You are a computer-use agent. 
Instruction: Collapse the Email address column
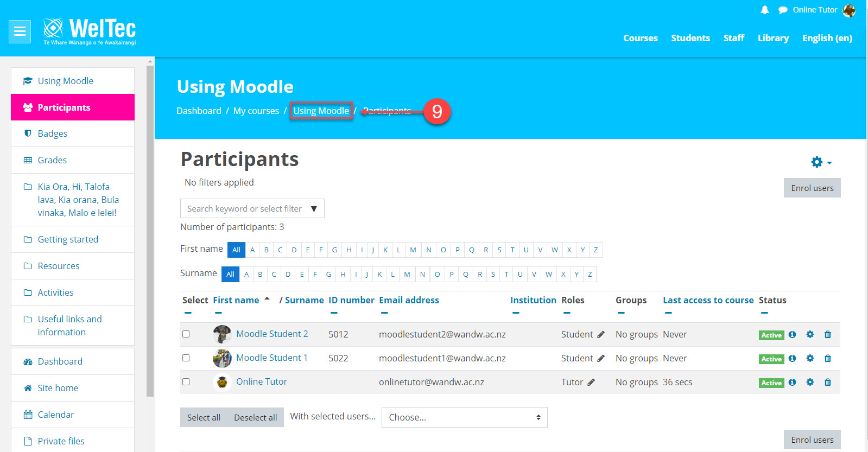pos(384,313)
